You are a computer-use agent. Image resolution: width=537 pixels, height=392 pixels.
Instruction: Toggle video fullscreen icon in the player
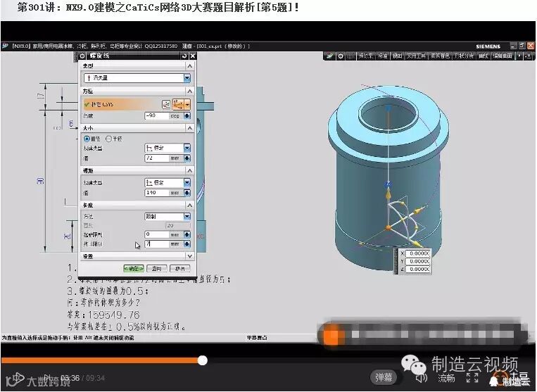472,378
